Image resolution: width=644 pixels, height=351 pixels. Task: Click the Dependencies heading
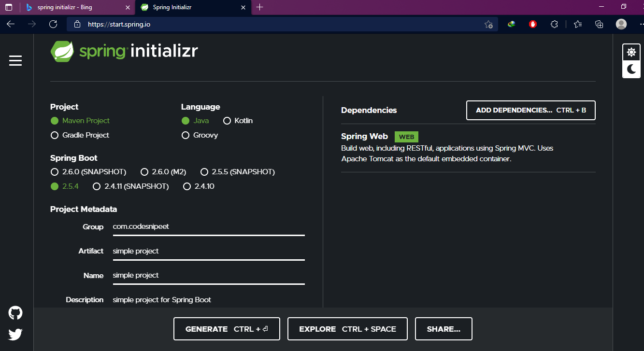[369, 110]
